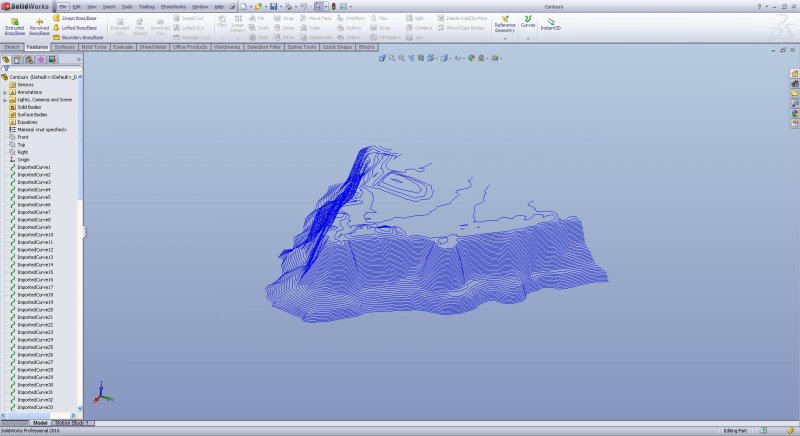Click the New document icon
Viewport: 800px width, 436px height.
(243, 6)
